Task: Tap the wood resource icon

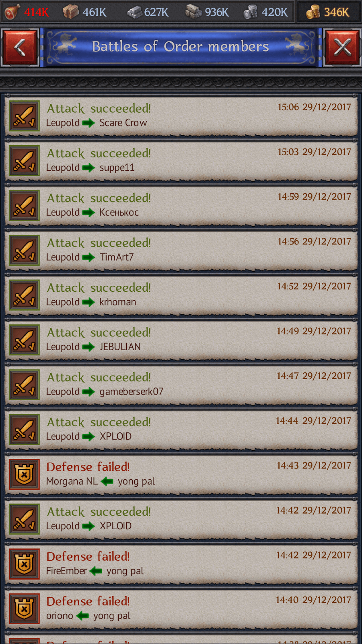Action: (71, 12)
